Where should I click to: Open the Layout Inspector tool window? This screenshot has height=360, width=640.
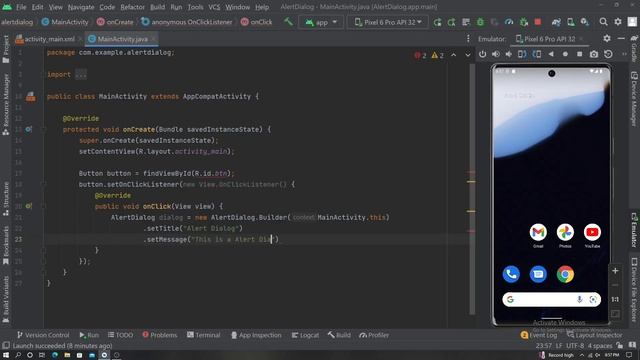coord(594,335)
